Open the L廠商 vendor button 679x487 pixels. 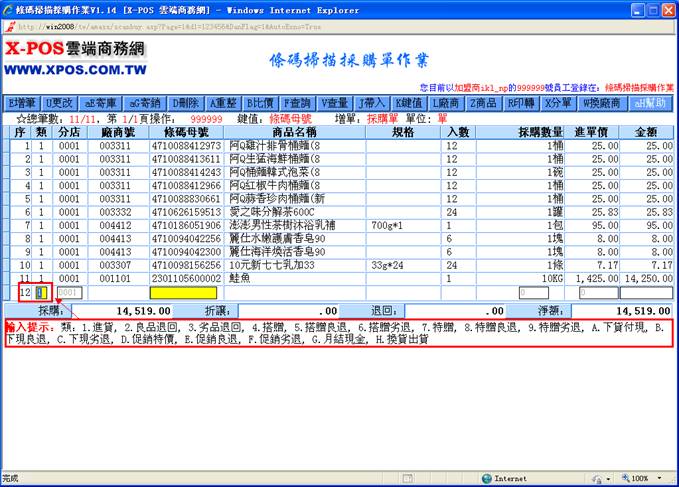coord(445,103)
